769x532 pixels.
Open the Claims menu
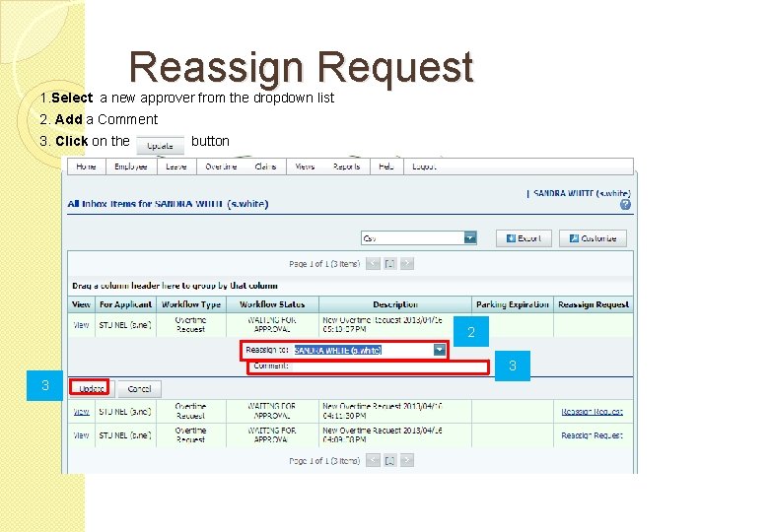(265, 166)
